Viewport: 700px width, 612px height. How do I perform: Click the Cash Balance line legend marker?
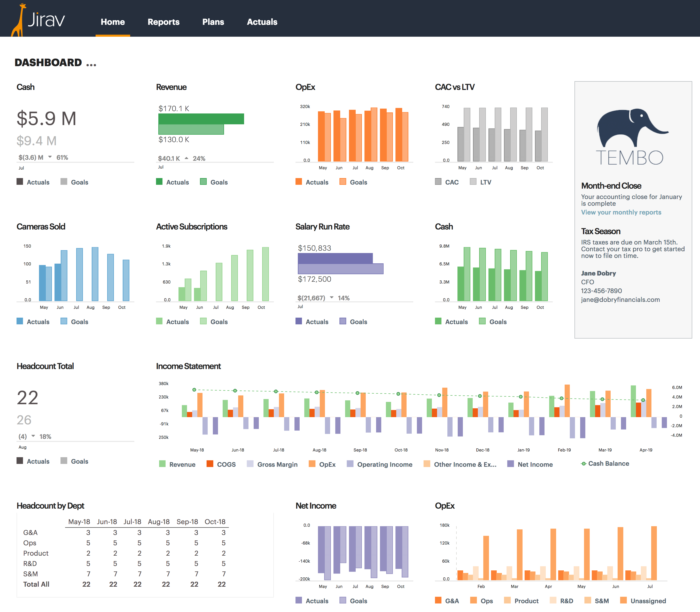[584, 463]
